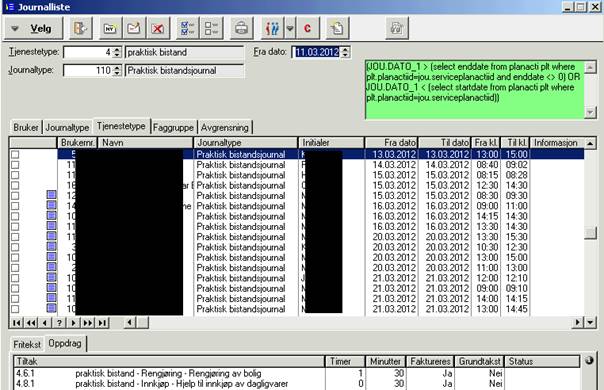Screen dimensions: 604x390
Task: Click the printer icon
Action: [242, 28]
